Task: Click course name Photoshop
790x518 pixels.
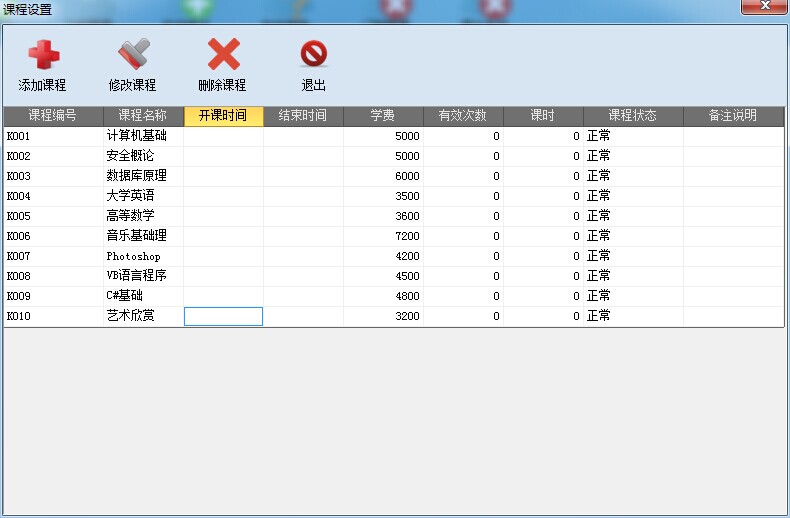Action: click(134, 256)
